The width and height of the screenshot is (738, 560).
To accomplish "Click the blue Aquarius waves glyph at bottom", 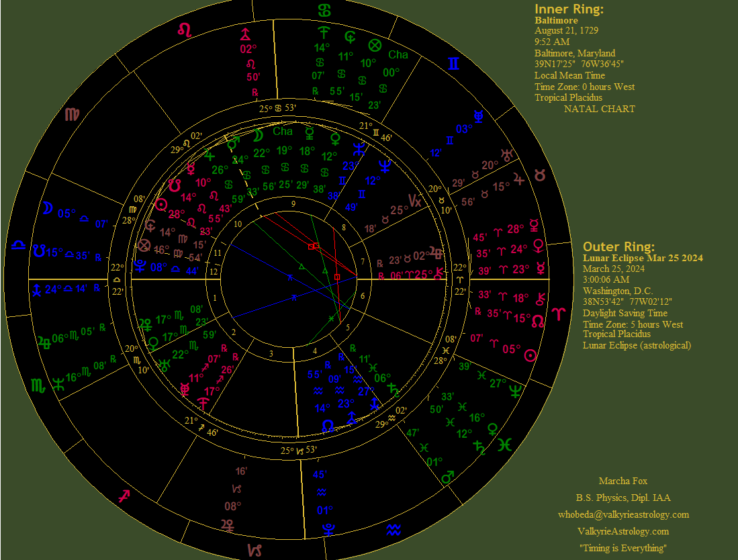I will [394, 530].
